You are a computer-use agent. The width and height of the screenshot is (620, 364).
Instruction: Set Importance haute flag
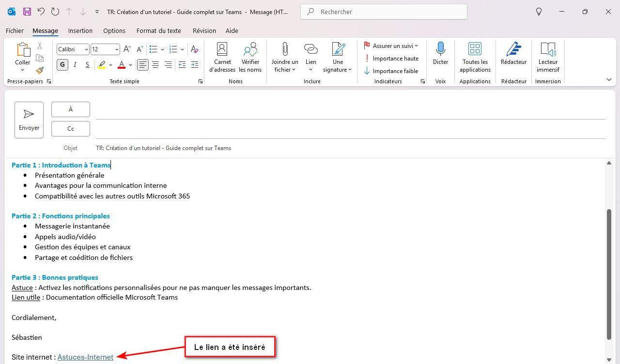tap(391, 59)
